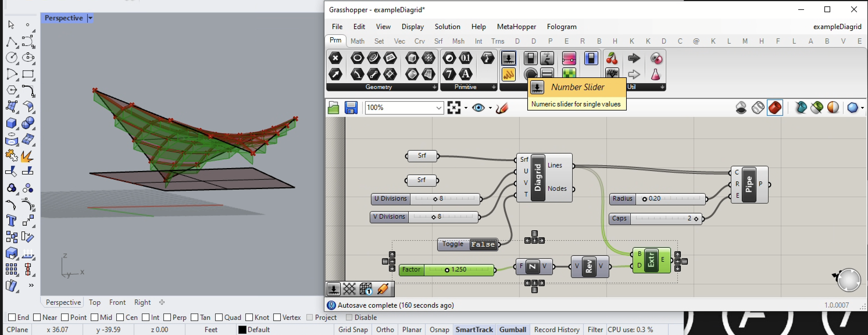Open the blue sphere preview settings dropdown arrow
The height and width of the screenshot is (335, 868).
(862, 108)
